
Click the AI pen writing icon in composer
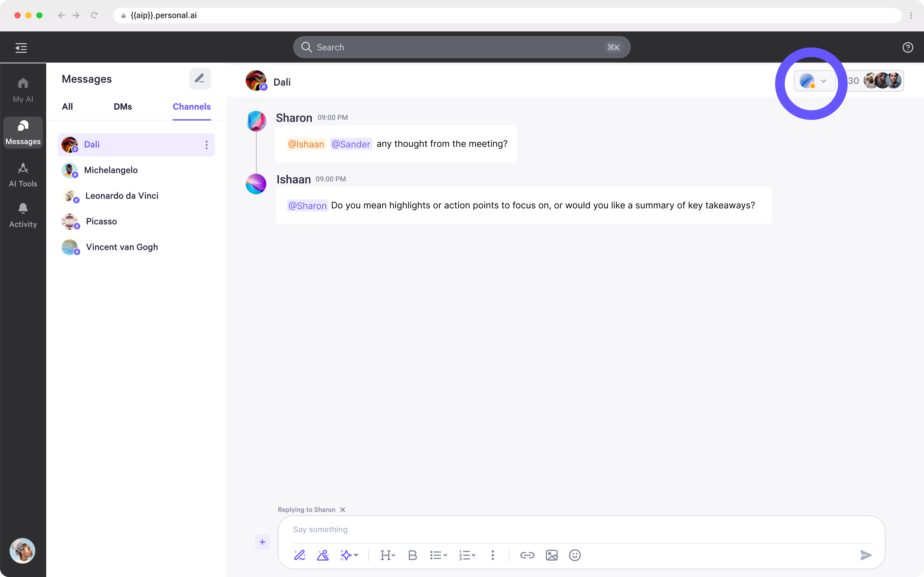pos(300,555)
